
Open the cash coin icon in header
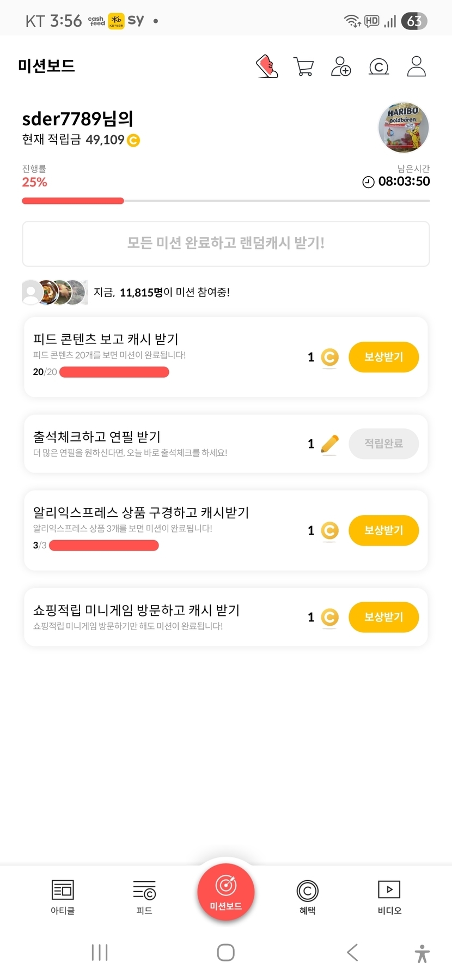point(378,66)
